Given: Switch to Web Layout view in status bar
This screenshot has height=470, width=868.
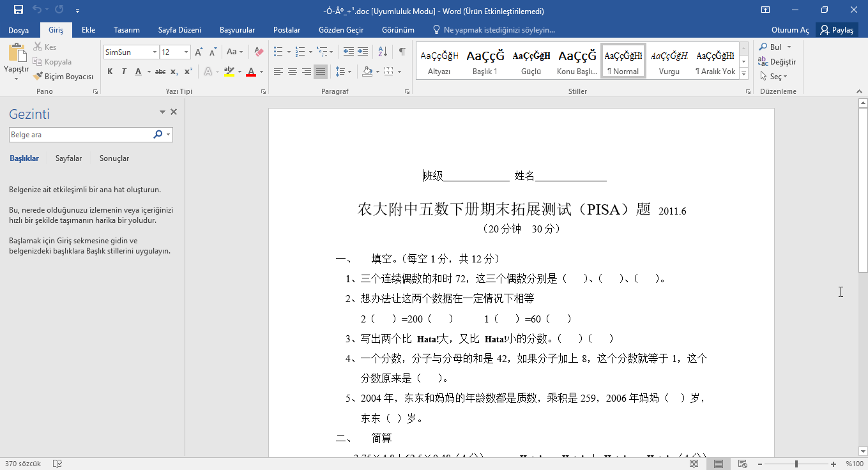Looking at the screenshot, I should tap(743, 464).
